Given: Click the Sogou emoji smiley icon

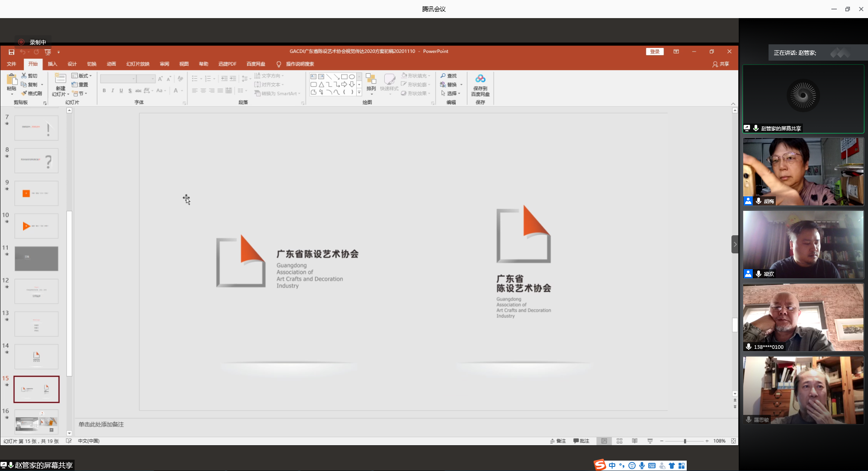Looking at the screenshot, I should 632,466.
